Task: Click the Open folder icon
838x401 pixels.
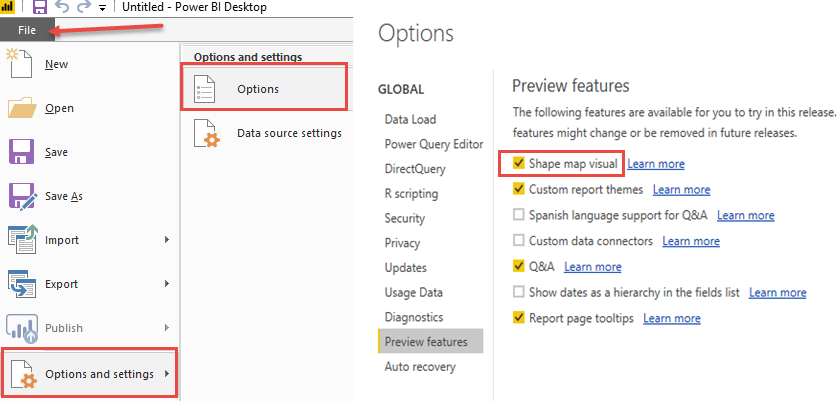Action: (x=22, y=108)
